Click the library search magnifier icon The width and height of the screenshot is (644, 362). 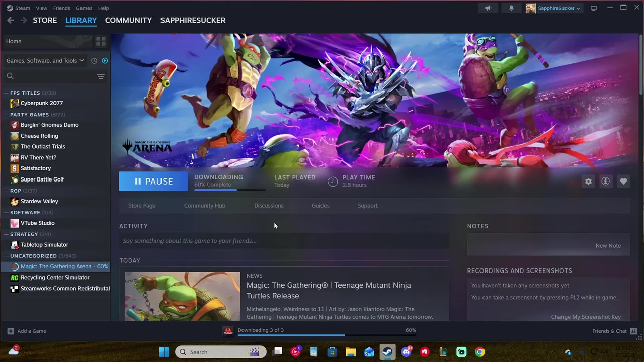[10, 76]
